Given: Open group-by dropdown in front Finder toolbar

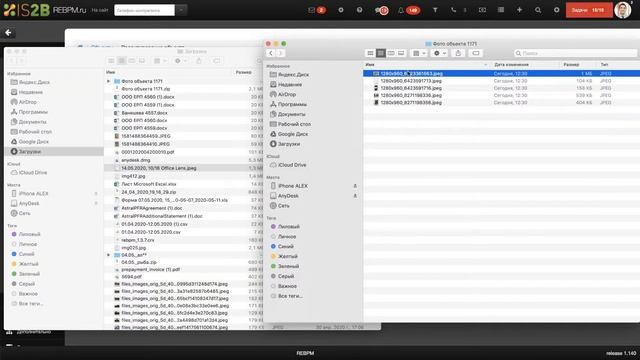Looking at the screenshot, I should [x=419, y=53].
